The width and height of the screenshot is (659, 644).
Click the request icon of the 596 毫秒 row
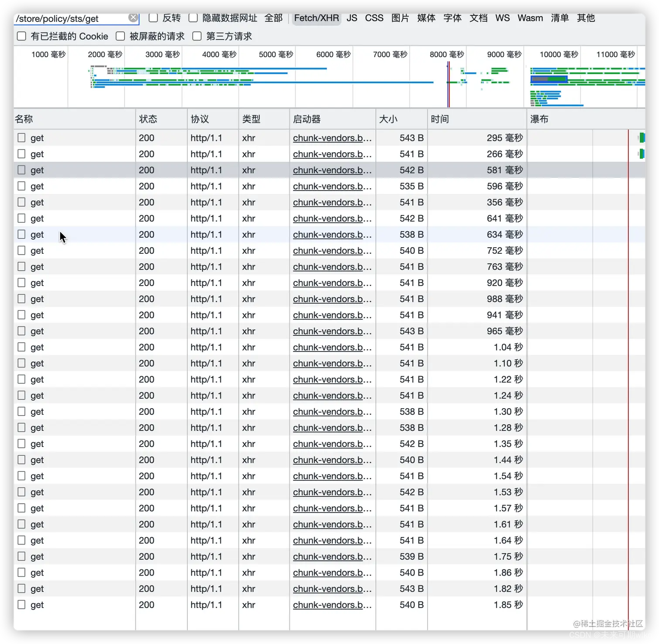point(21,186)
